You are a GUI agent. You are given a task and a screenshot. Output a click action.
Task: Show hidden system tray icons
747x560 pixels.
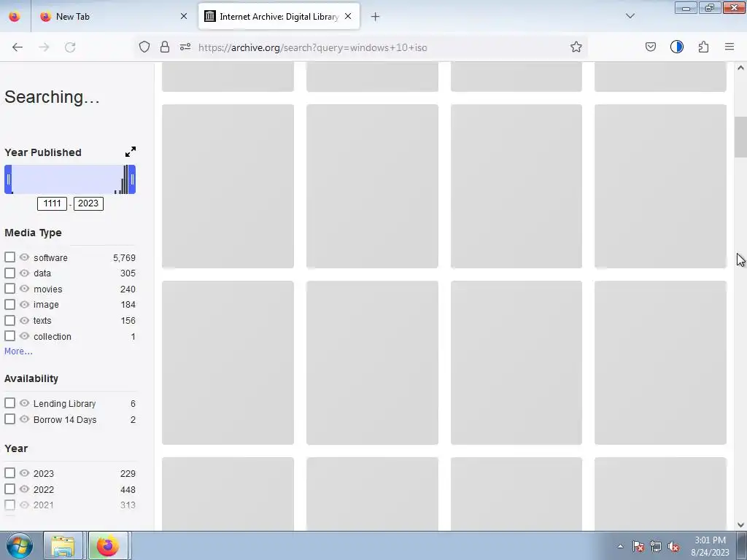click(620, 547)
